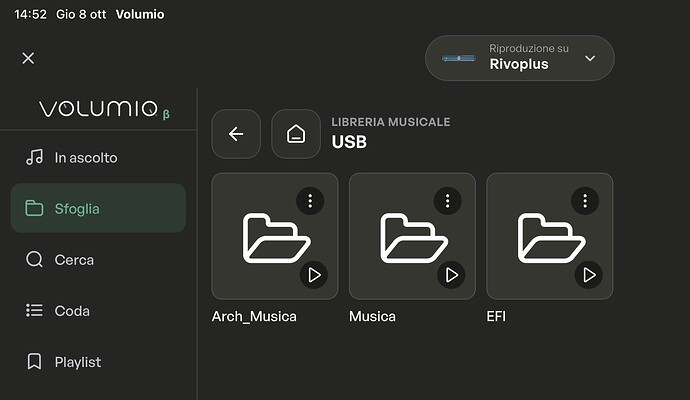Select the Sfoglia browse menu item

tap(98, 208)
